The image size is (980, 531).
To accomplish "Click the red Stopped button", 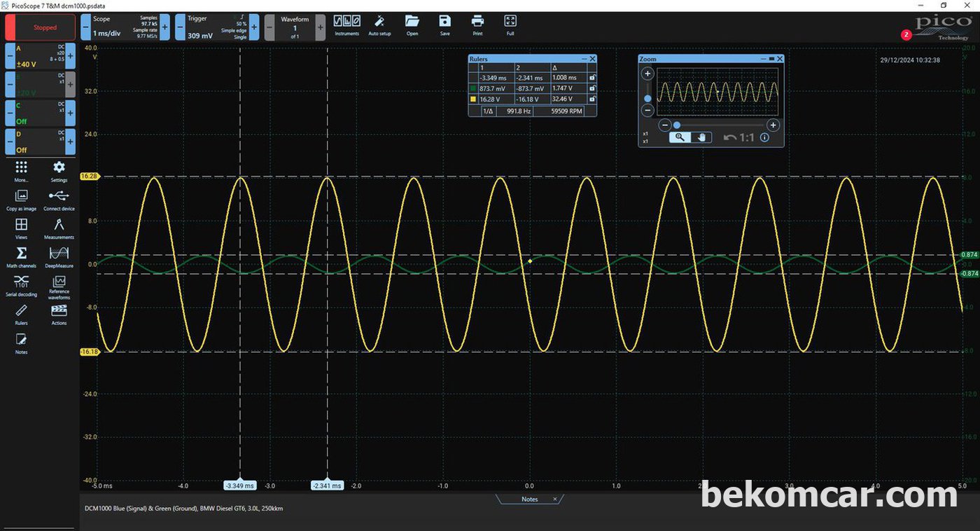I will pyautogui.click(x=40, y=27).
